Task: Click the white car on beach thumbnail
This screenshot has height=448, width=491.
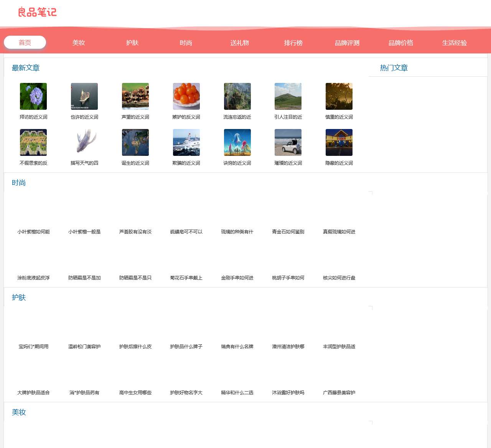Action: pyautogui.click(x=288, y=142)
